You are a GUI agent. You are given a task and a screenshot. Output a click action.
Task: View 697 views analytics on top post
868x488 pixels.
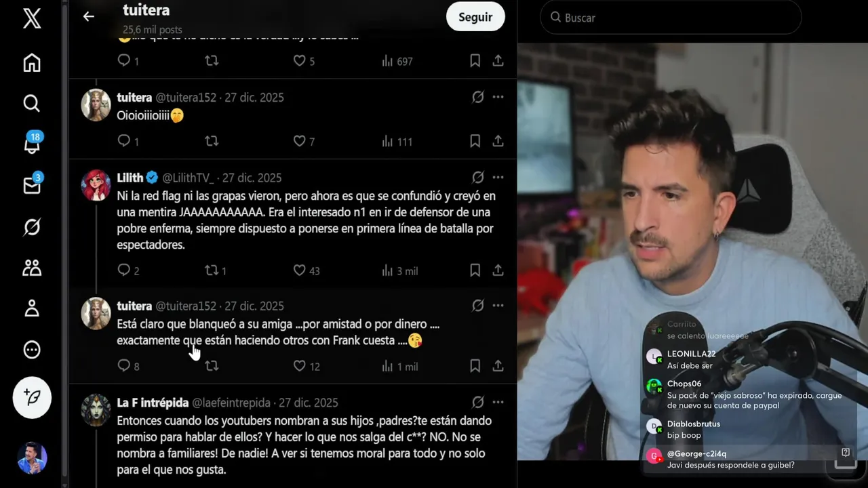point(397,61)
